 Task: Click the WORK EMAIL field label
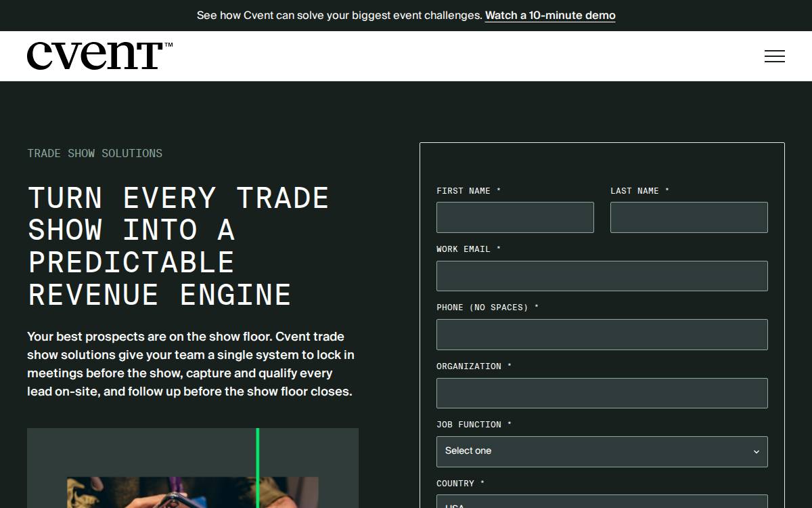tap(469, 249)
